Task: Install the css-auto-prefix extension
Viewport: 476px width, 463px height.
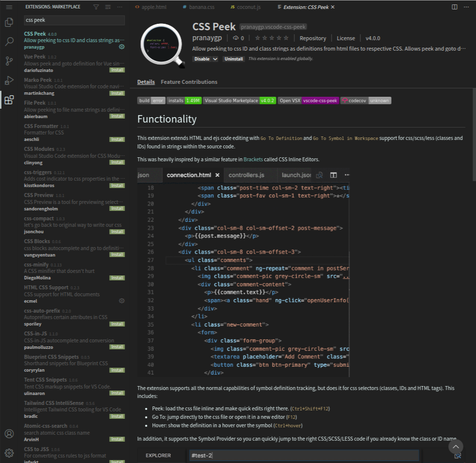Action: click(x=117, y=324)
